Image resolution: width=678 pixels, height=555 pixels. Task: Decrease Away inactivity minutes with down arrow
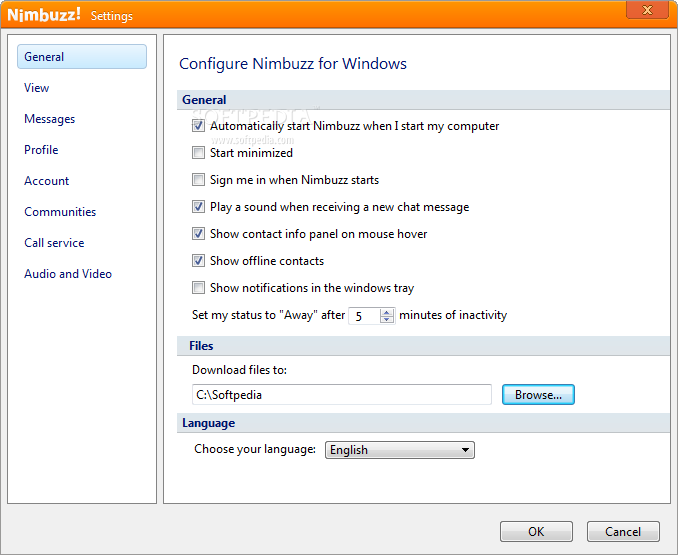coord(387,319)
